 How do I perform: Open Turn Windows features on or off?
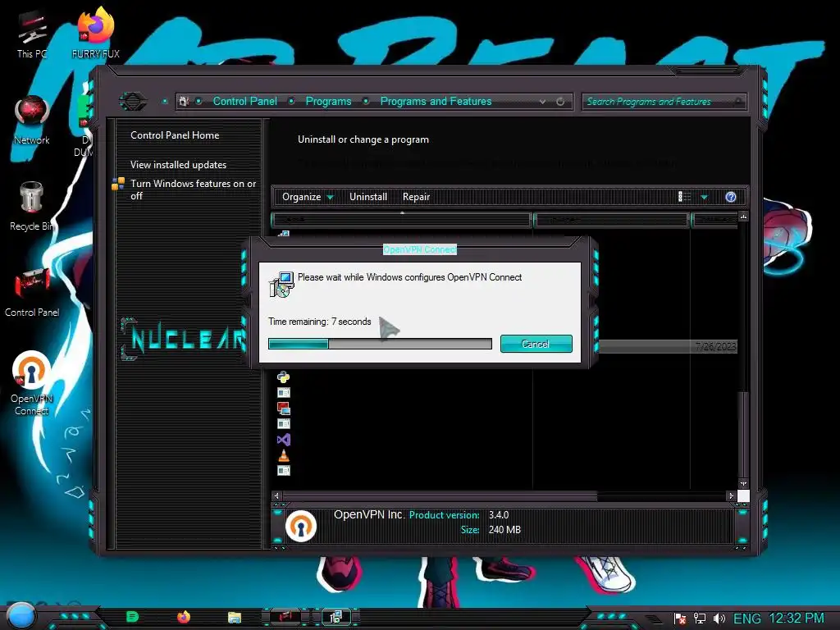(x=193, y=189)
